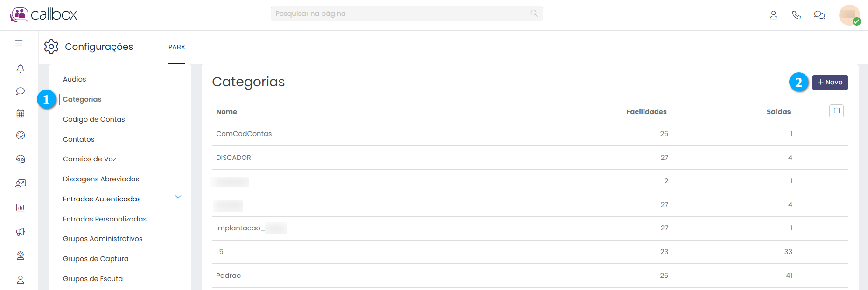
Task: Open the double chat bubbles icon in header
Action: [x=819, y=15]
